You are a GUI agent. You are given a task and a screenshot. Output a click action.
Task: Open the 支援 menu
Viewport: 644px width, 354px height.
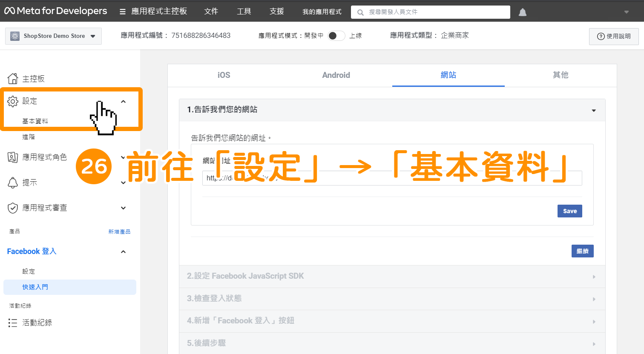[x=277, y=11]
